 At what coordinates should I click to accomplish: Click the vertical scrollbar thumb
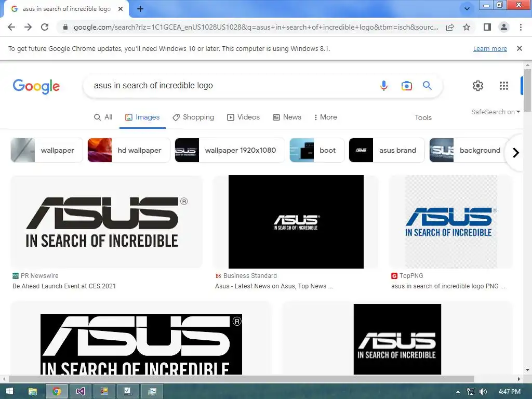[527, 90]
